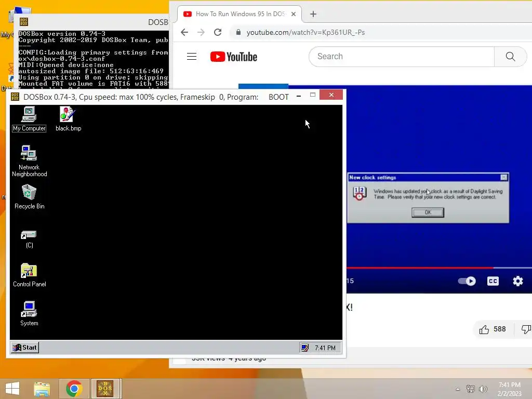Click the YouTube search magnifier button
The width and height of the screenshot is (532, 399).
(510, 56)
